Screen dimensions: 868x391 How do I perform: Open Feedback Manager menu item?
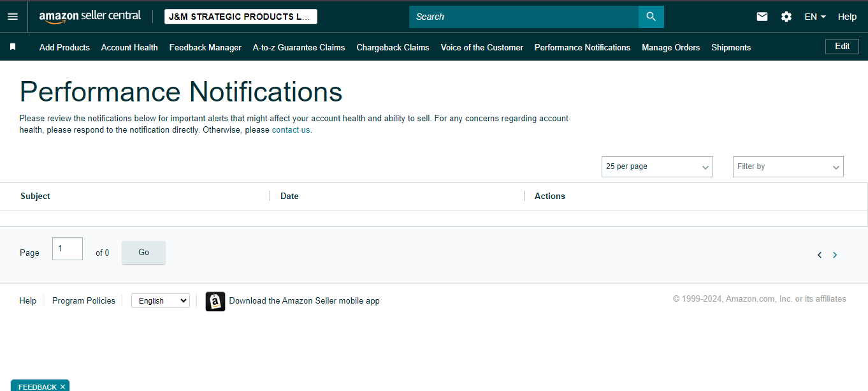tap(205, 47)
